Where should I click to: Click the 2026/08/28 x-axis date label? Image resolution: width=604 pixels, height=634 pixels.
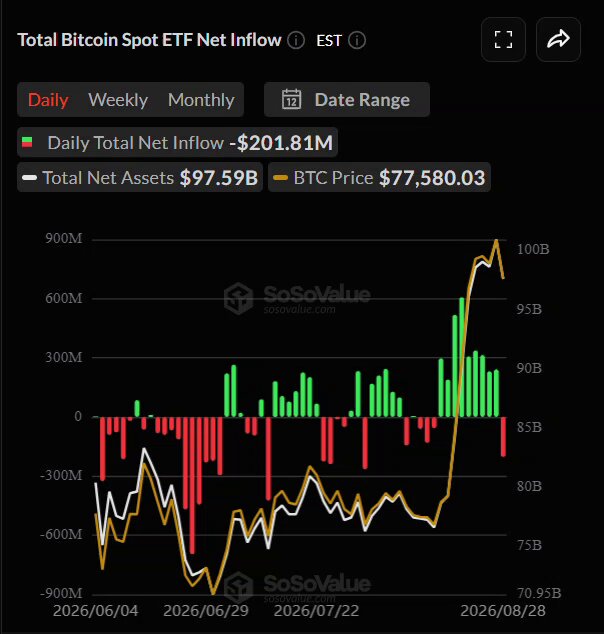pos(503,611)
